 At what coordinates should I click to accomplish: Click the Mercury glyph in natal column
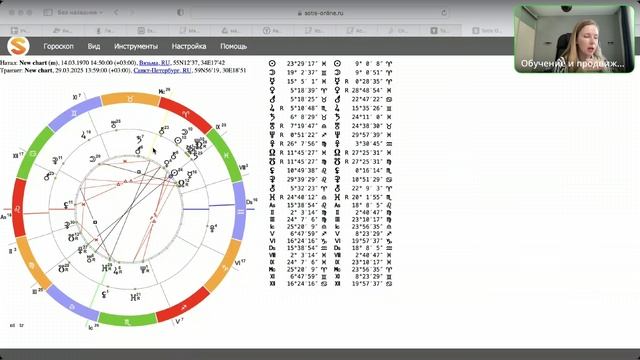click(272, 81)
